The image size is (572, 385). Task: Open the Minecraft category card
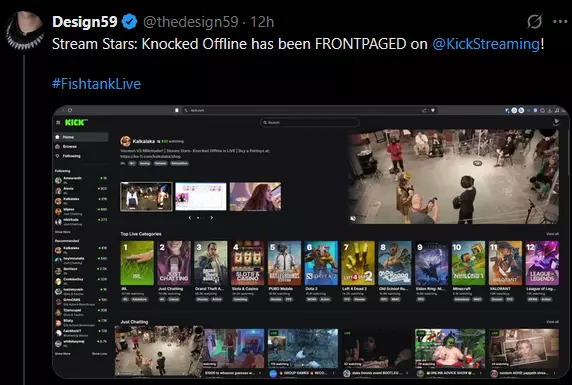click(469, 263)
